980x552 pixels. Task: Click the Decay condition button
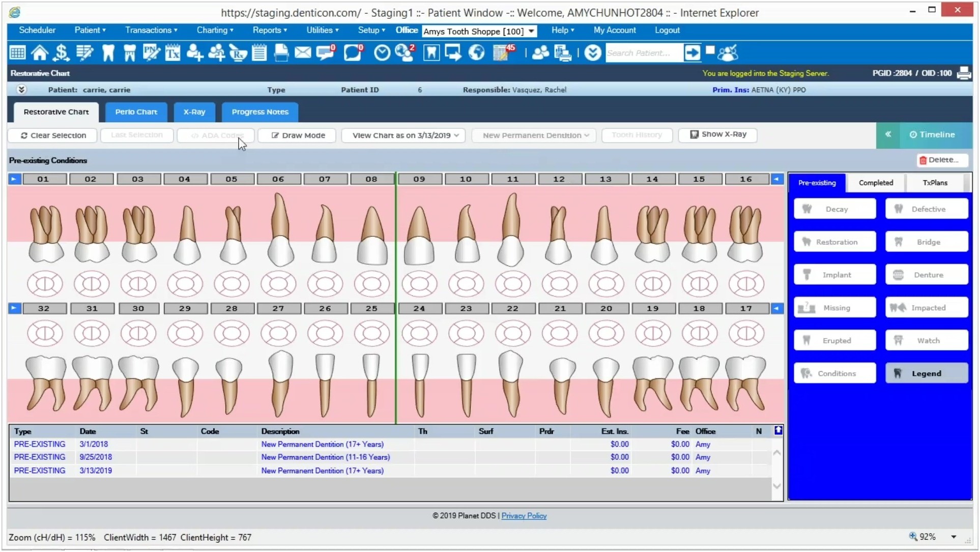point(835,209)
